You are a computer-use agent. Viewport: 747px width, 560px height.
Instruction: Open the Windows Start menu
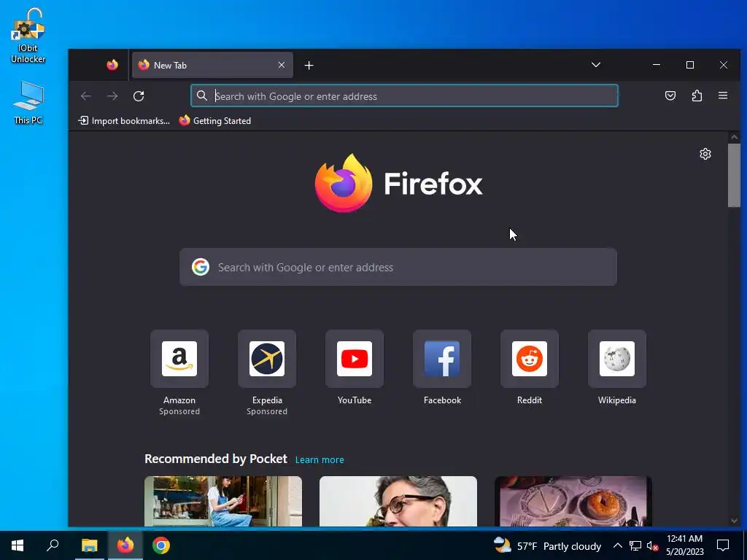click(18, 545)
